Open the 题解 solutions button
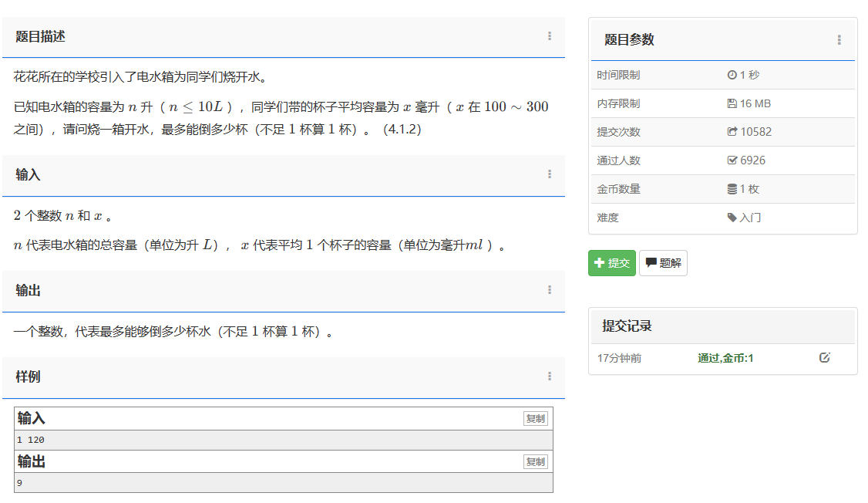This screenshot has height=503, width=868. tap(663, 263)
